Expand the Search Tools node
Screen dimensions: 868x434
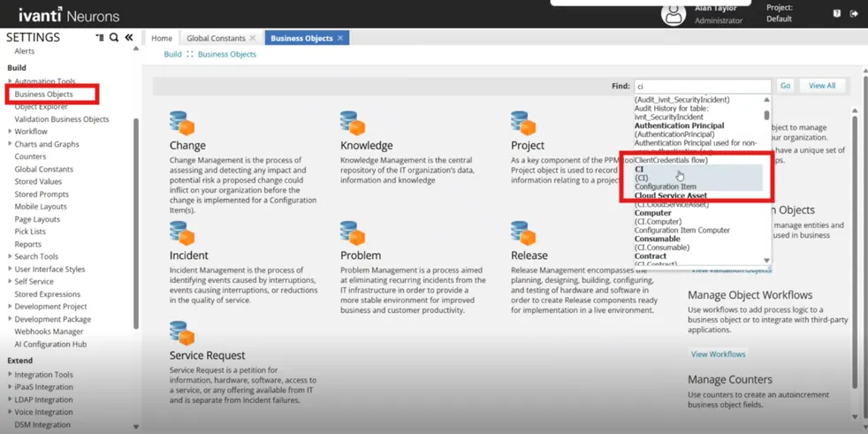pos(10,256)
